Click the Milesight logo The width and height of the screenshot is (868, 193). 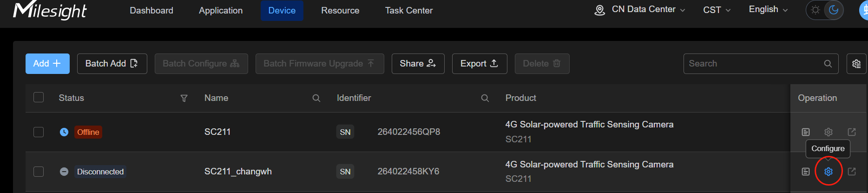pos(50,10)
